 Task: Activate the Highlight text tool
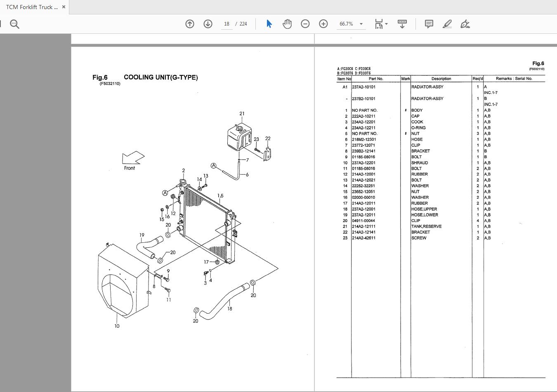(x=447, y=24)
